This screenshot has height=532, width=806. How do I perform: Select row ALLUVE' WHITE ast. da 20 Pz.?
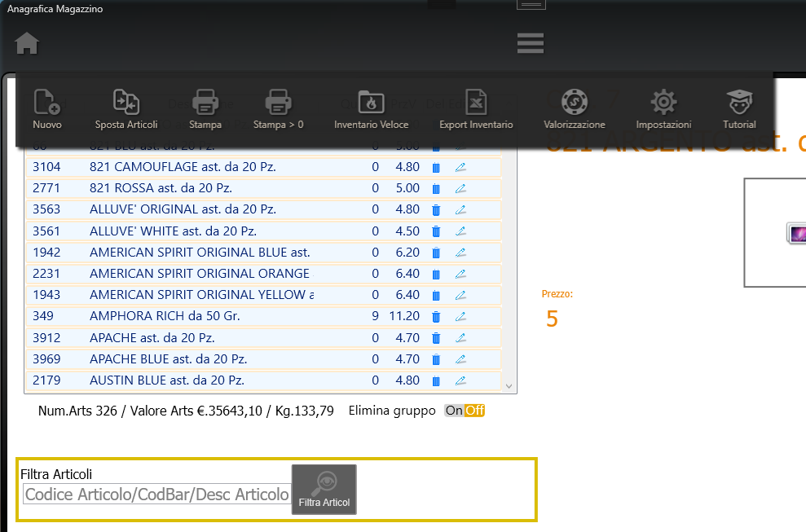click(264, 231)
